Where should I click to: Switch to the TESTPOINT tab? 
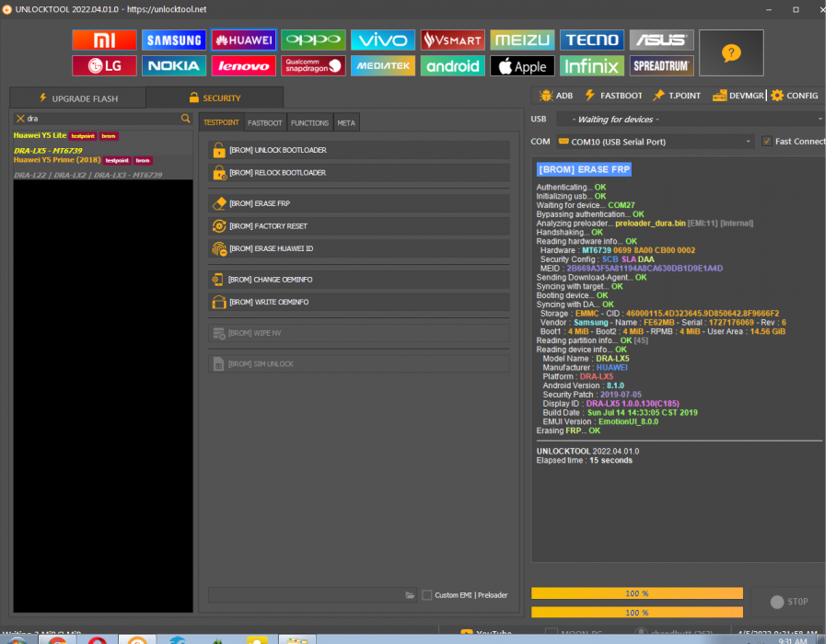(221, 122)
